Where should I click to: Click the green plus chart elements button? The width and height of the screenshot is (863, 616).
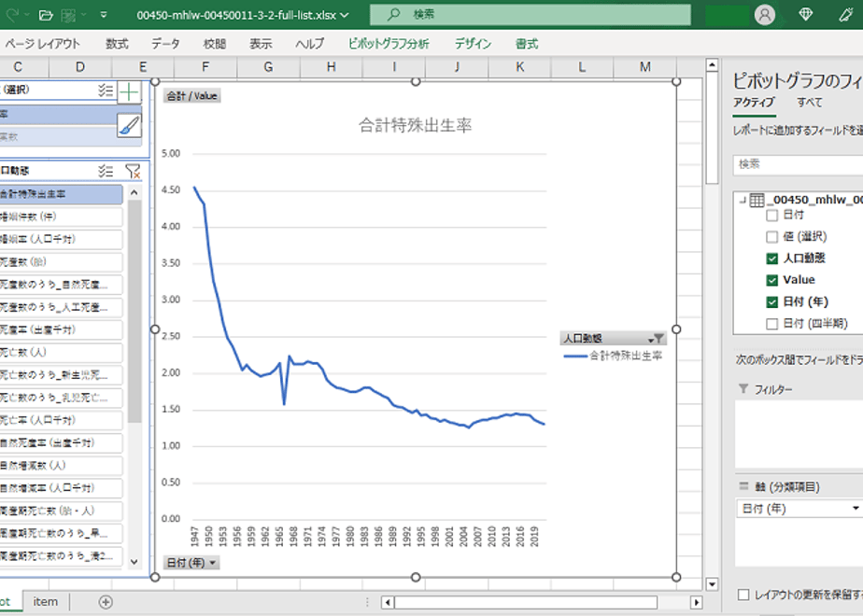129,91
